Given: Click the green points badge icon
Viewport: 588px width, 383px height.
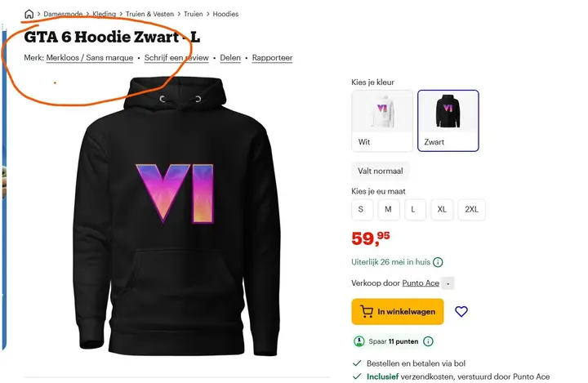Looking at the screenshot, I should [359, 341].
